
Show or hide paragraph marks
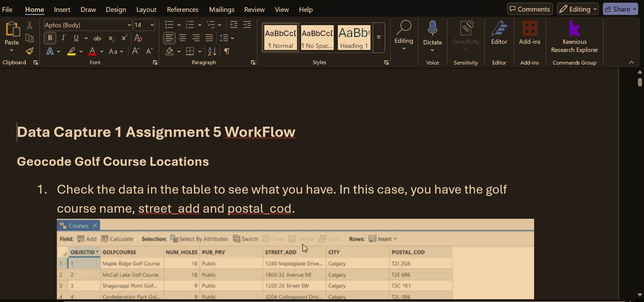[227, 51]
